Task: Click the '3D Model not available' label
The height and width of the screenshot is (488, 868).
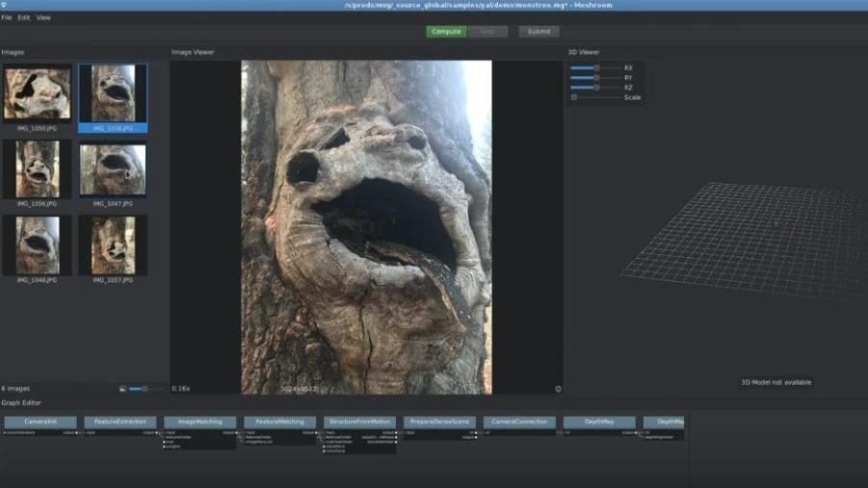Action: coord(776,382)
